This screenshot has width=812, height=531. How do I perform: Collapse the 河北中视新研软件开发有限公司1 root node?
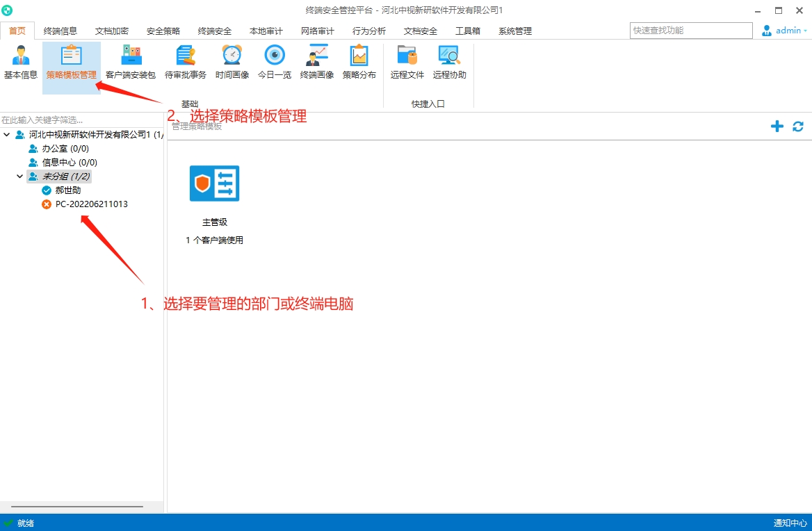pos(6,134)
